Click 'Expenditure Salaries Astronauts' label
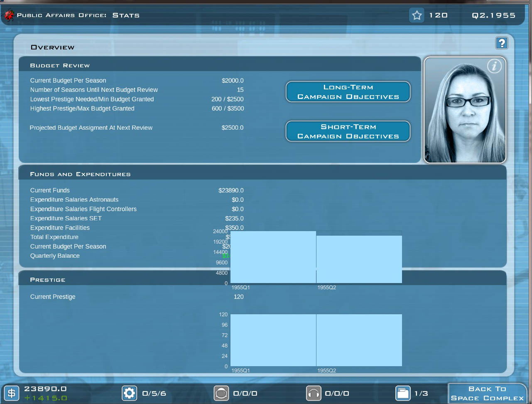The width and height of the screenshot is (532, 404). click(x=74, y=200)
